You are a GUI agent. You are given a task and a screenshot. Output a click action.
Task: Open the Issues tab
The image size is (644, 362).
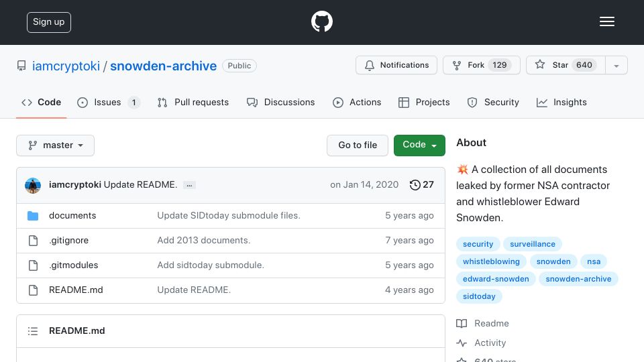tap(109, 102)
